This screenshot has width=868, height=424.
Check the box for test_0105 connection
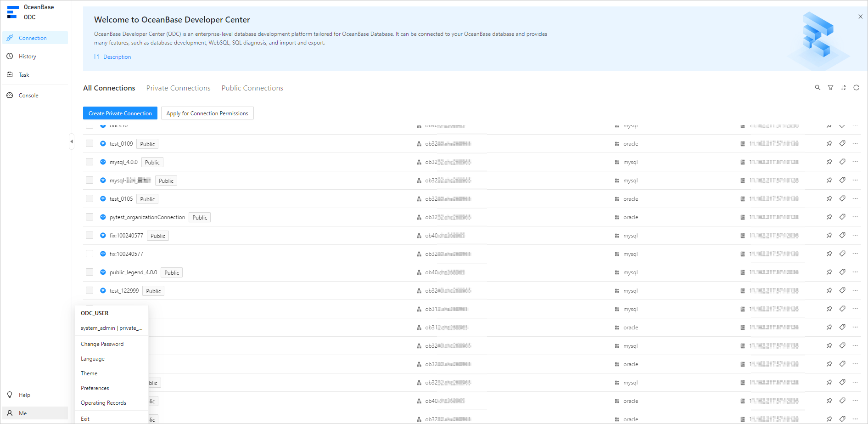pyautogui.click(x=90, y=199)
